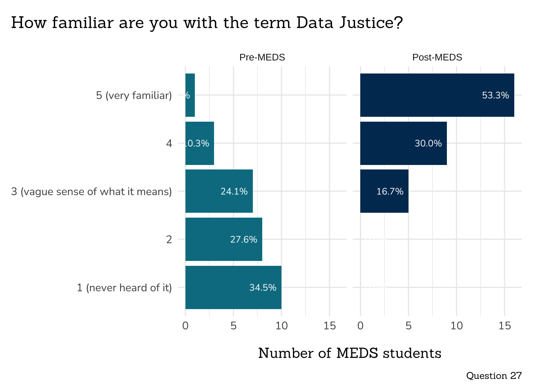Select the '1 (never heard of it)' label
This screenshot has width=549, height=392.
point(124,288)
